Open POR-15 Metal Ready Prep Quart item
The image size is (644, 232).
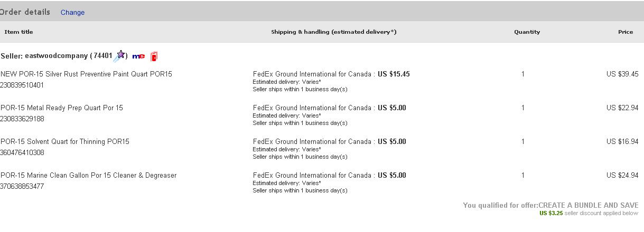pos(61,108)
